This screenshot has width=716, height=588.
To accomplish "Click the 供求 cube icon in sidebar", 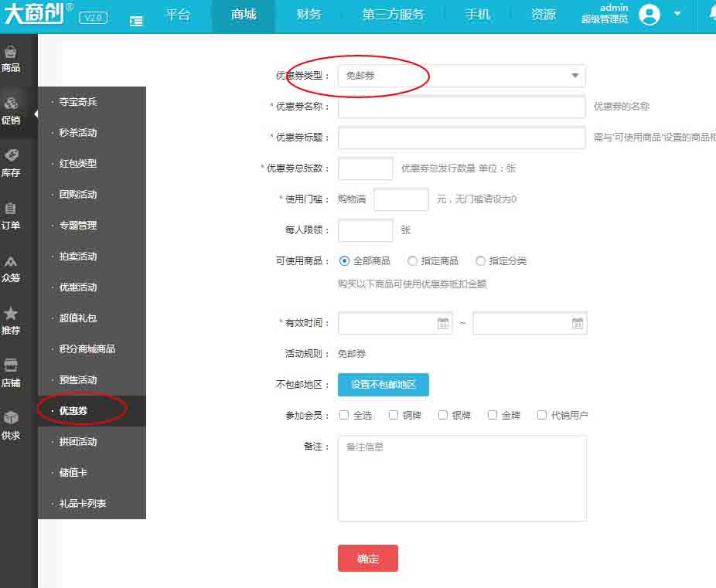I will click(11, 418).
